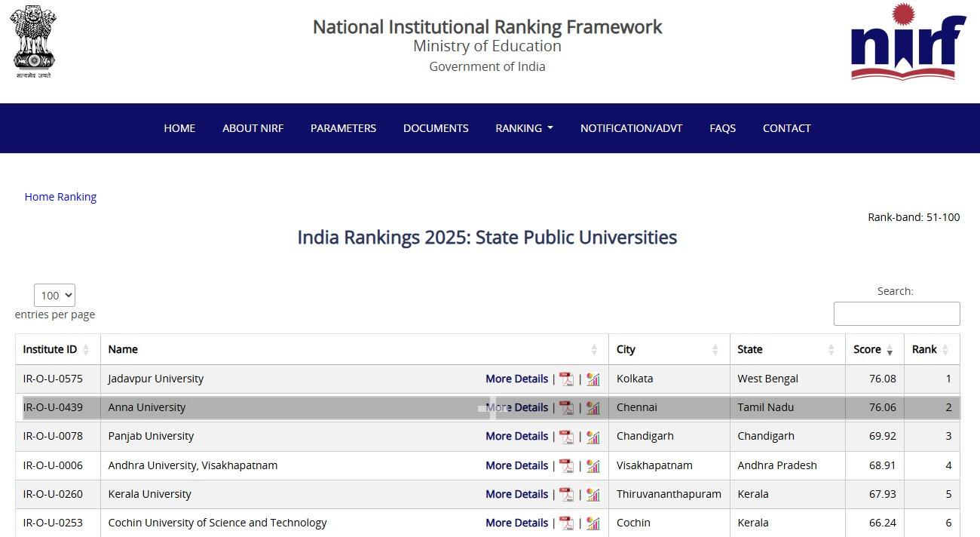Sort table by City column
The width and height of the screenshot is (980, 537).
(x=669, y=349)
